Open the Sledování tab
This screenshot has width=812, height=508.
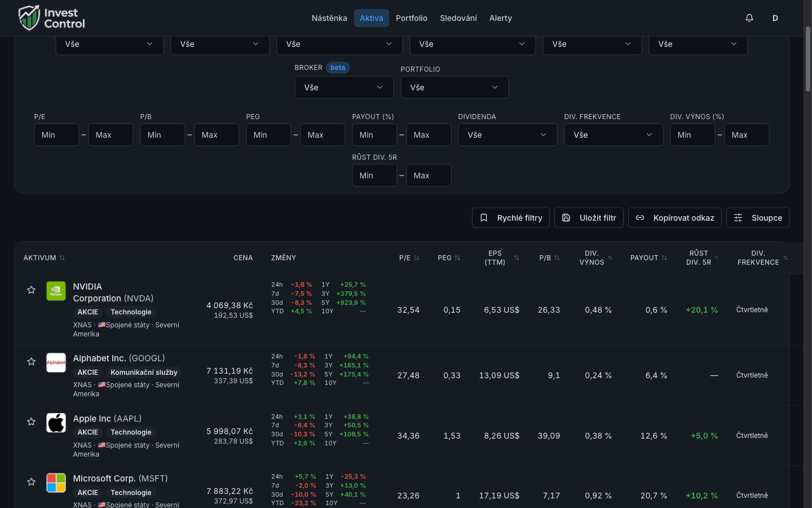click(458, 18)
